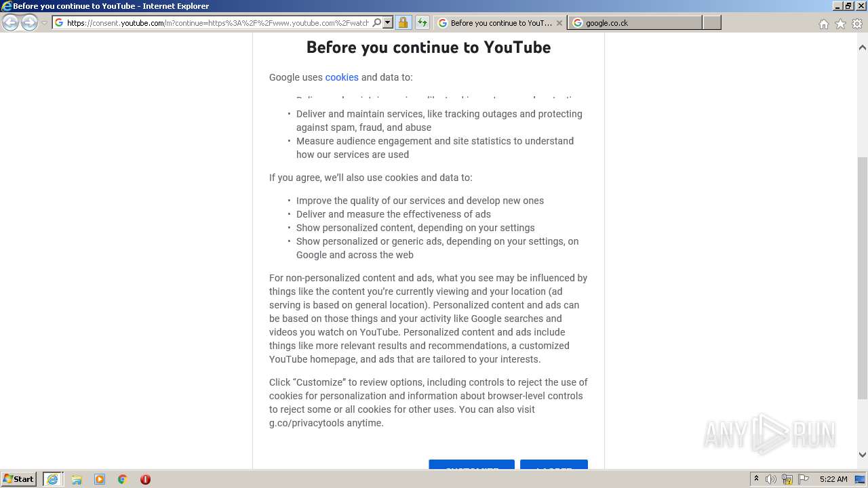Image resolution: width=868 pixels, height=488 pixels.
Task: Click the vertical scrollbar down arrow
Action: coord(863,455)
